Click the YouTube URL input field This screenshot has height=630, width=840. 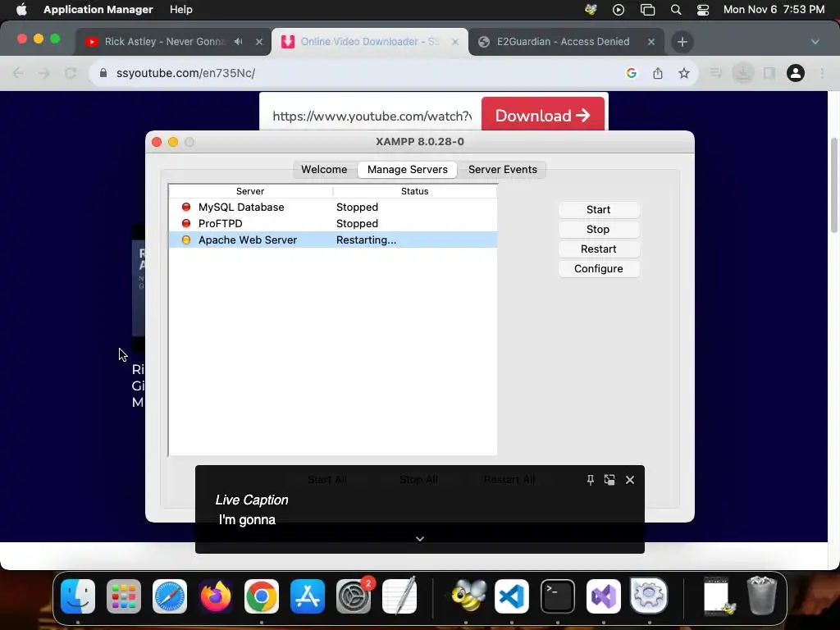pyautogui.click(x=372, y=116)
